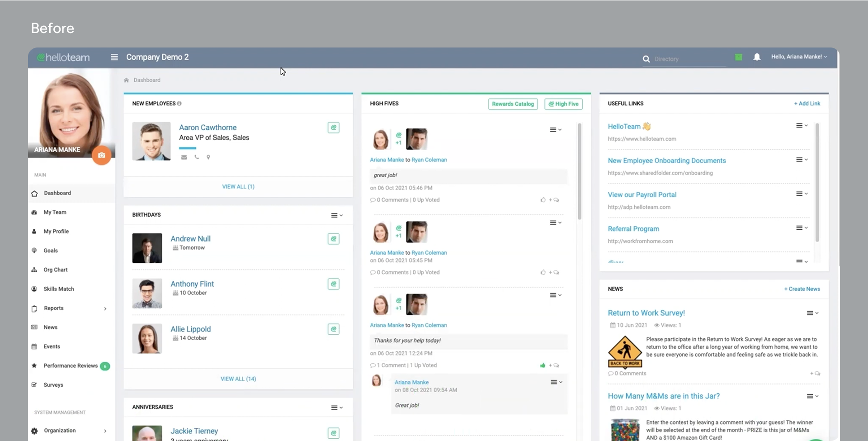Viewport: 868px width, 441px height.
Task: High five Allie Lippold icon
Action: pos(334,329)
